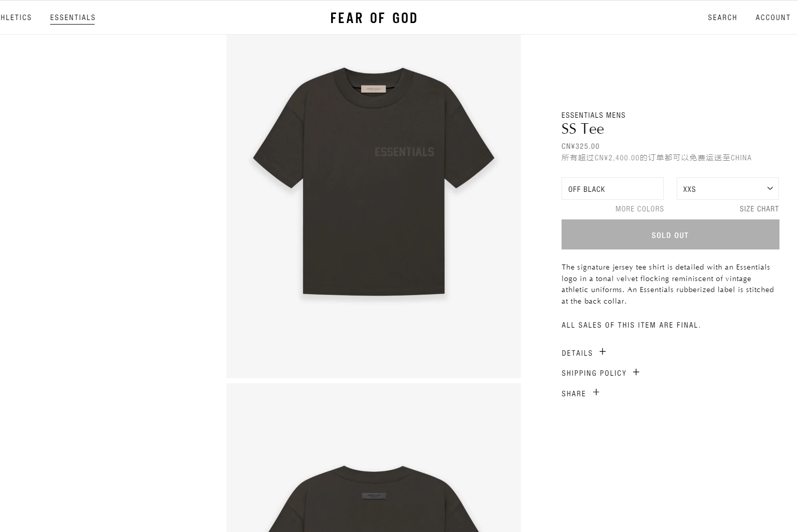Viewport: 798px width, 532px height.
Task: Open the Essentials menu item
Action: pyautogui.click(x=73, y=18)
